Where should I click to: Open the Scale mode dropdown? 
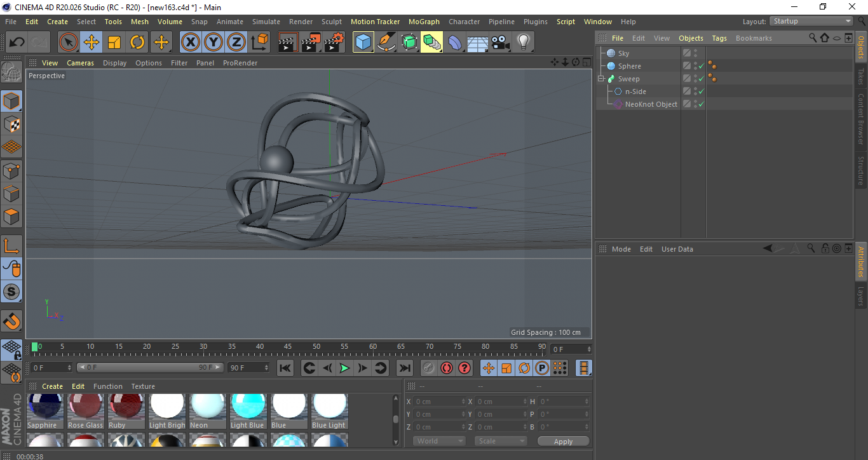coord(501,441)
